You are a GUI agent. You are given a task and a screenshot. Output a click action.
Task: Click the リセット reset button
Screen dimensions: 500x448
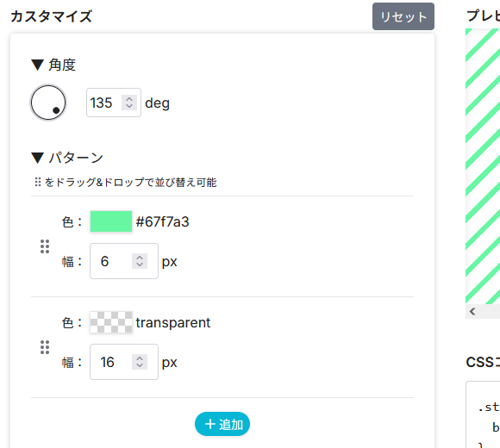403,16
